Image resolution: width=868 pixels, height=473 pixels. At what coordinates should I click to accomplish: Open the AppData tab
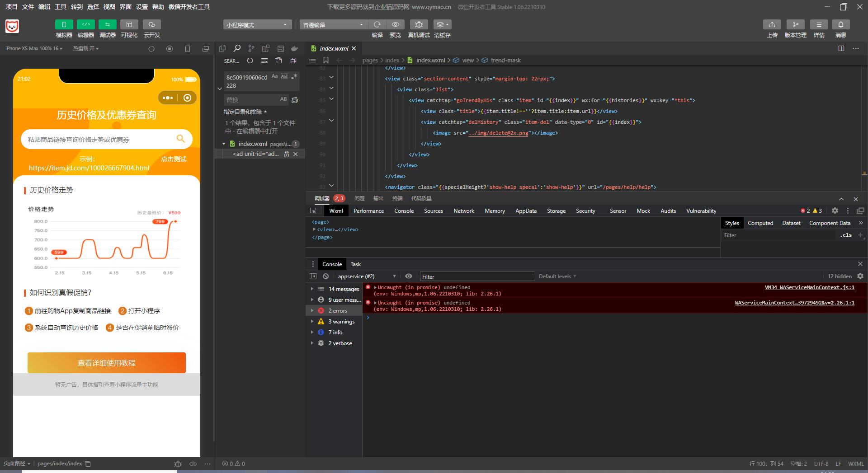(526, 211)
